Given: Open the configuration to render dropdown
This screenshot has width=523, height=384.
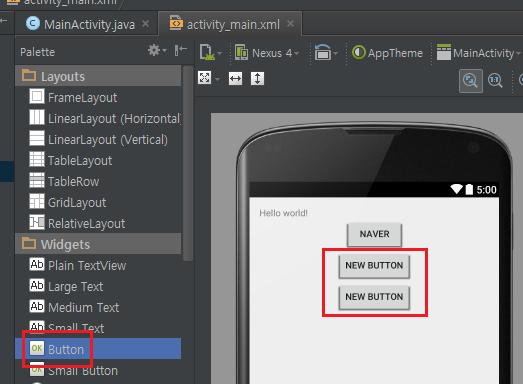Looking at the screenshot, I should [x=210, y=53].
